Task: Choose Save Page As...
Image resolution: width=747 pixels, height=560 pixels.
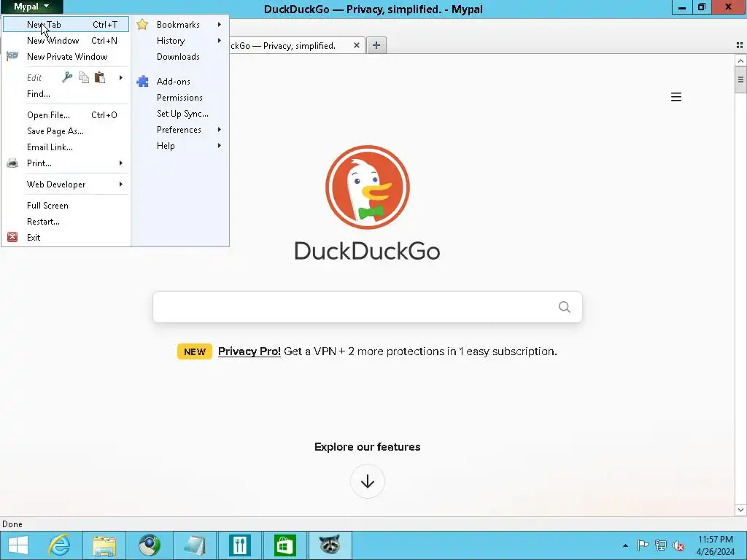Action: tap(66, 131)
